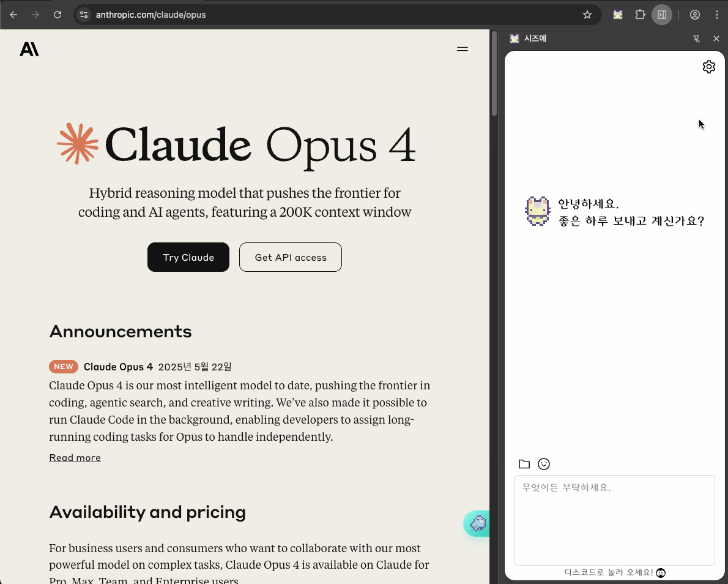This screenshot has height=584, width=728.
Task: Click the 디스코드로 놀러 오세요 link
Action: click(x=609, y=572)
